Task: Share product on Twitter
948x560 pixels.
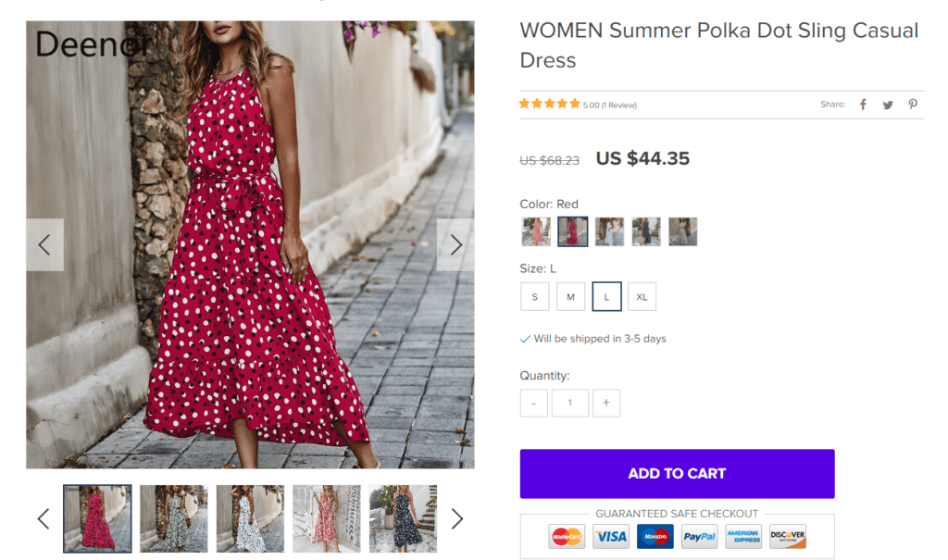Action: coord(888,105)
